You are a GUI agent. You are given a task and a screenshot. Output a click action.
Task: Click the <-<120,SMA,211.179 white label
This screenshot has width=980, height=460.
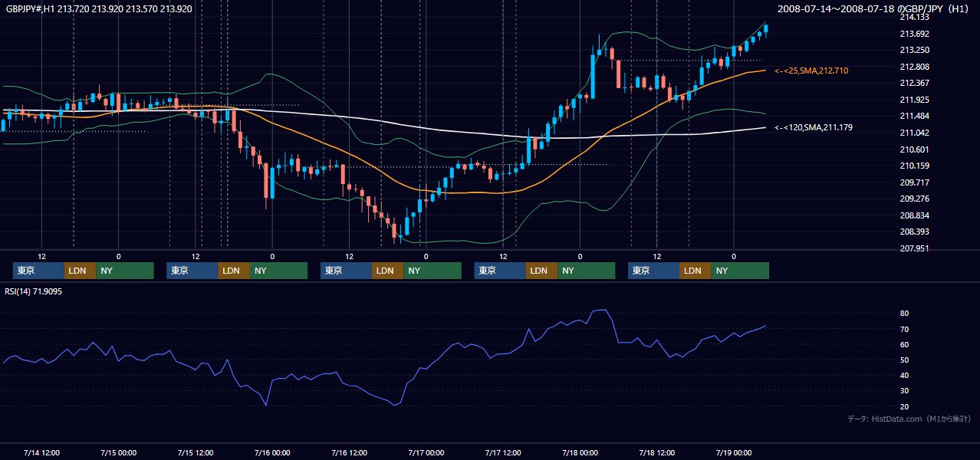[x=814, y=127]
